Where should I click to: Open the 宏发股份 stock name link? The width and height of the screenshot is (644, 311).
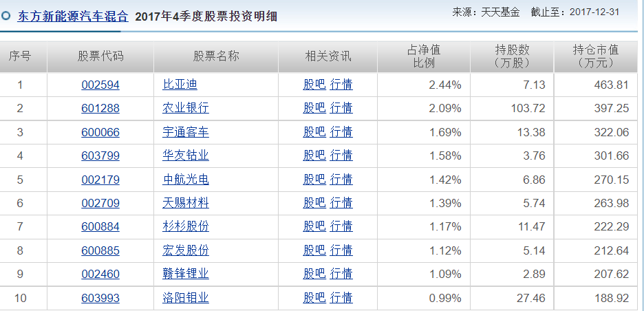click(x=186, y=250)
